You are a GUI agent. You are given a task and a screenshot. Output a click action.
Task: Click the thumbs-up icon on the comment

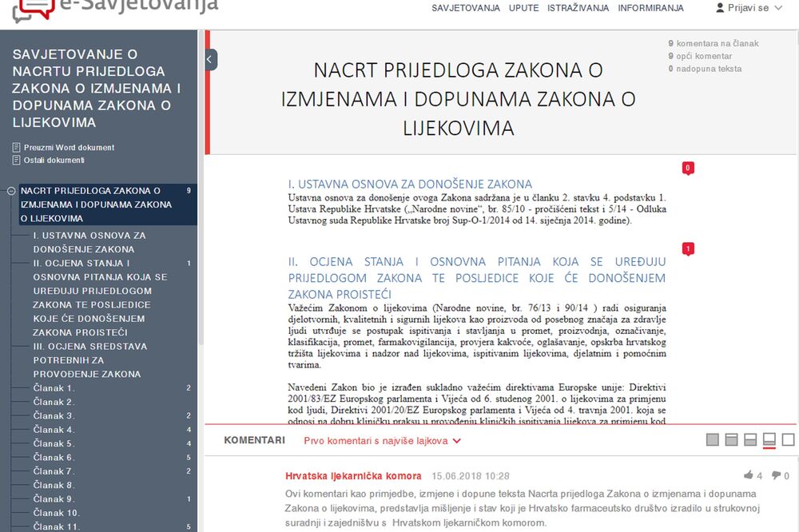749,475
